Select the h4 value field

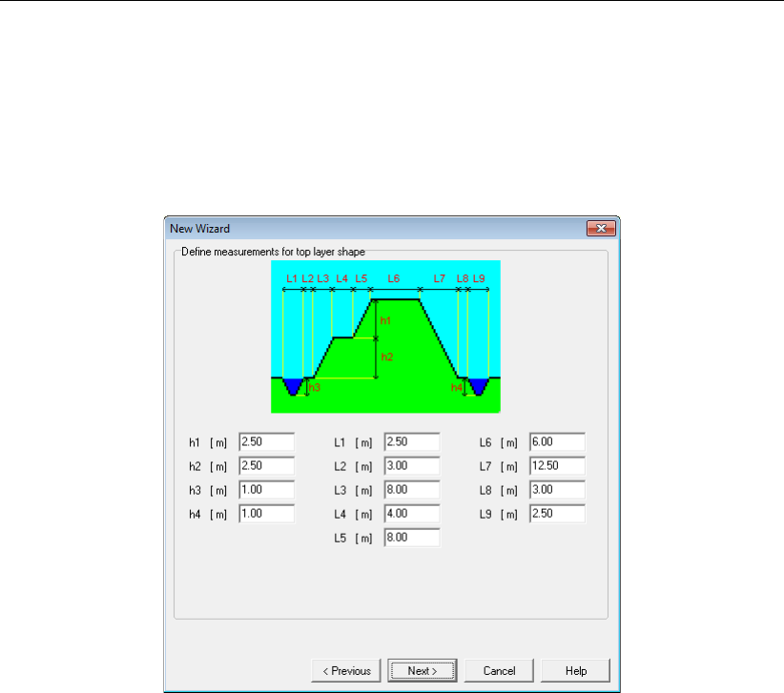tap(266, 514)
